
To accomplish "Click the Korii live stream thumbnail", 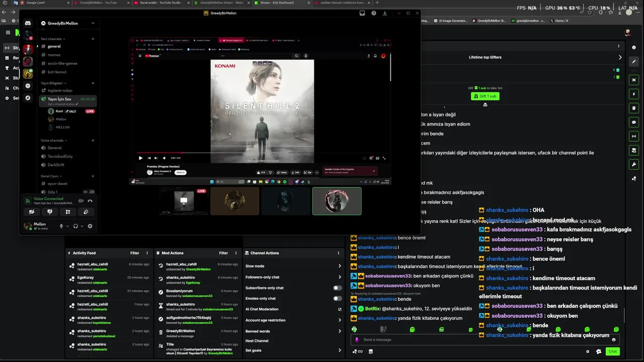I will pyautogui.click(x=184, y=201).
